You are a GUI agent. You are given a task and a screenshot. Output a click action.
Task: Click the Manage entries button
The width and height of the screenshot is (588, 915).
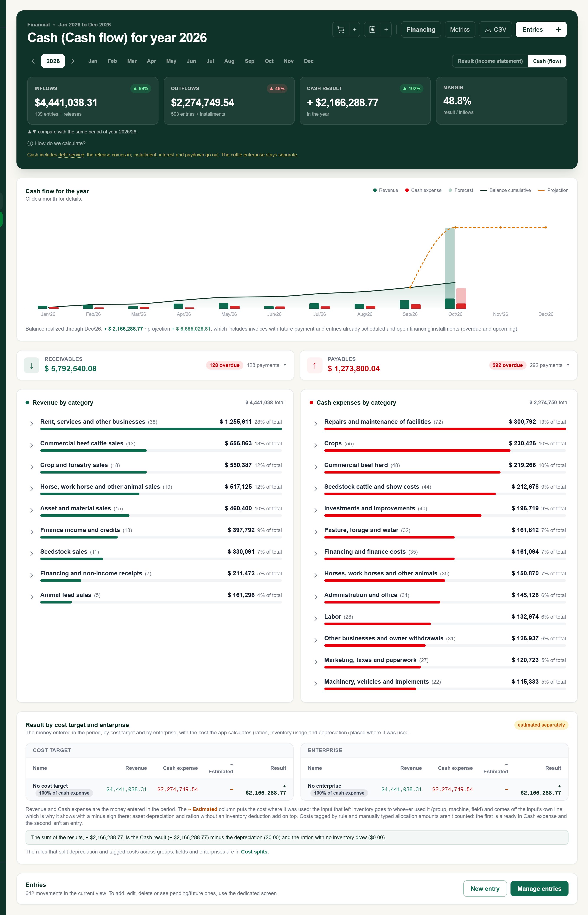(x=539, y=889)
